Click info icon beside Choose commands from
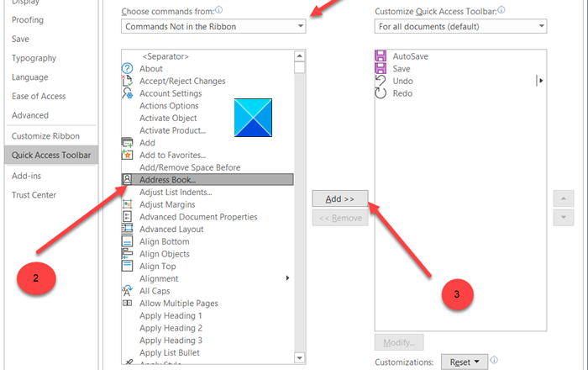Screen dimensions: 588x370 point(219,10)
